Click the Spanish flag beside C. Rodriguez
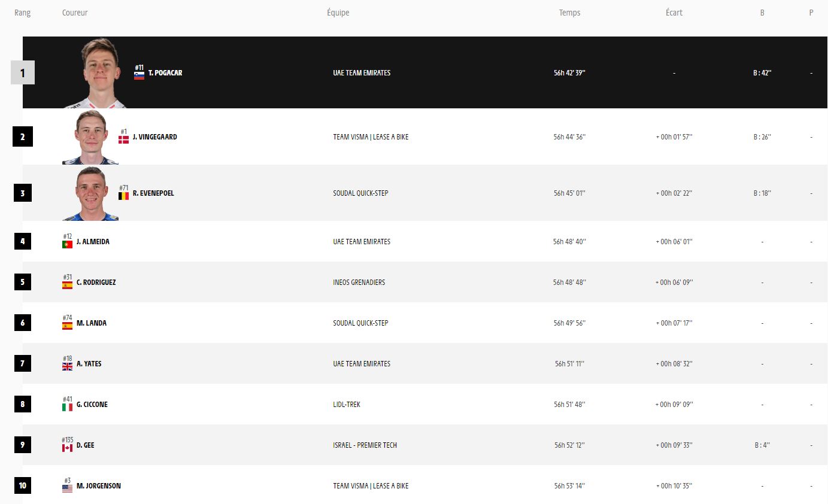 pyautogui.click(x=67, y=285)
